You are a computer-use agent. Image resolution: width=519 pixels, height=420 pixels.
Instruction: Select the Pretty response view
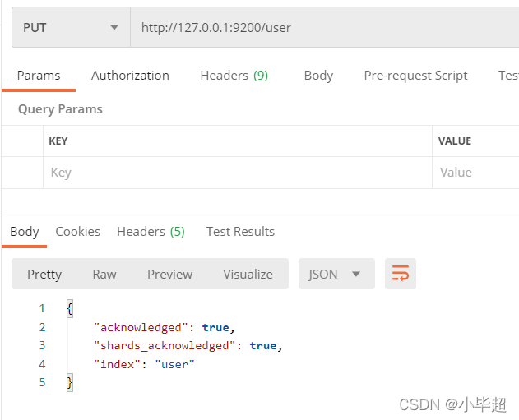pos(44,275)
